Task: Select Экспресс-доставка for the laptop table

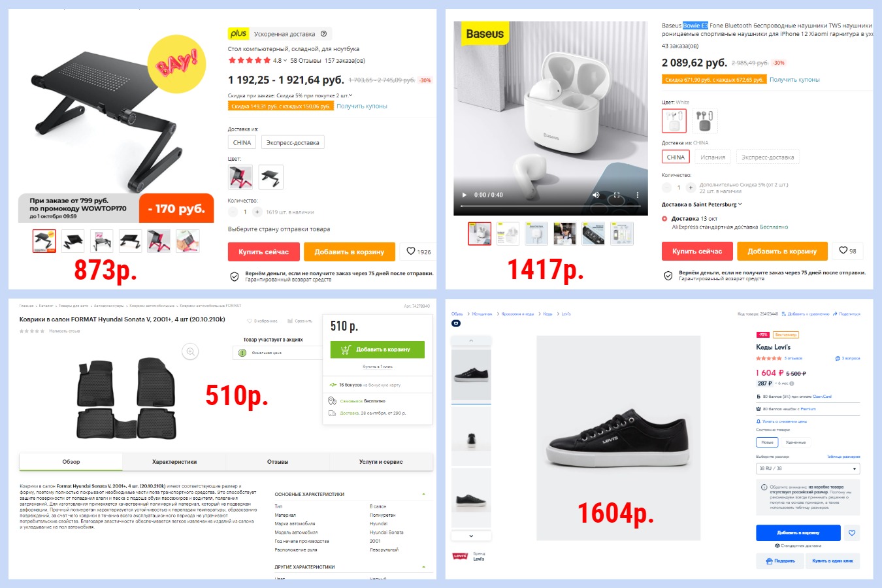Action: tap(293, 142)
